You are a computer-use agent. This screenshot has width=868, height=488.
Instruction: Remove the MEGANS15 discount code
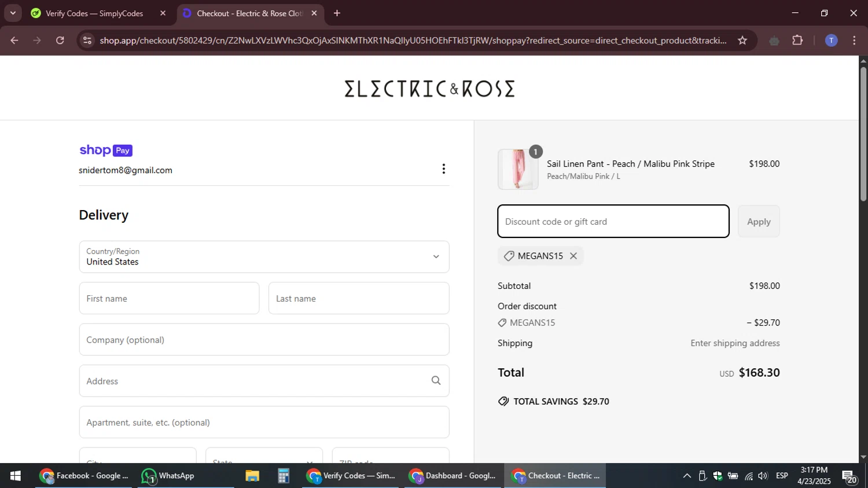point(573,256)
